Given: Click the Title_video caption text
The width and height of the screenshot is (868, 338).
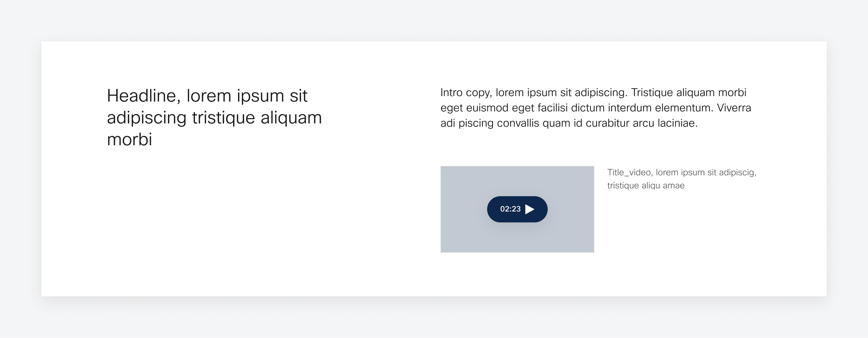Looking at the screenshot, I should click(682, 179).
